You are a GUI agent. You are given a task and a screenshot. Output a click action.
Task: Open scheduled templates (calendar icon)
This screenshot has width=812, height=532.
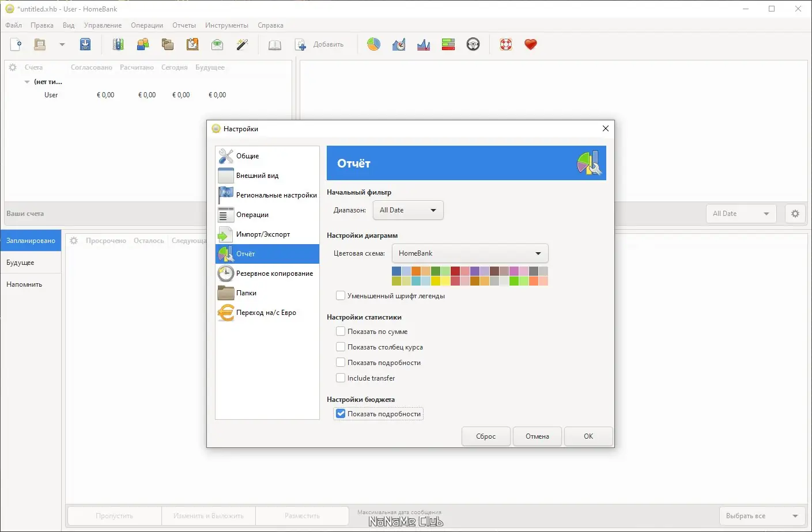192,44
